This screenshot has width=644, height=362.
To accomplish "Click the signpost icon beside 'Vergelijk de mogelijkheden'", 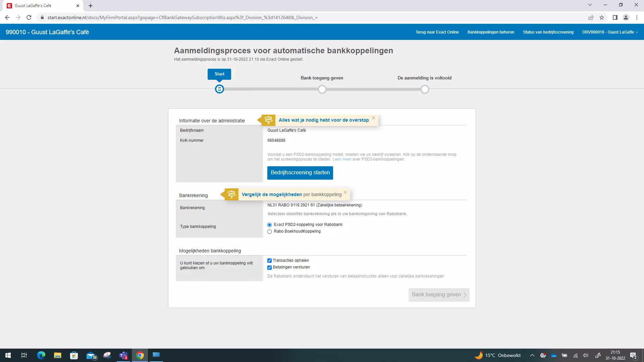I will click(x=231, y=194).
